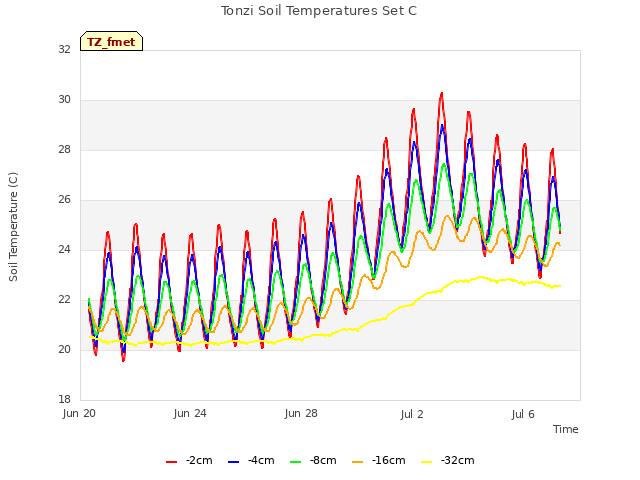Click the Time axis label
Viewport: 640px width, 480px height.
pyautogui.click(x=566, y=429)
